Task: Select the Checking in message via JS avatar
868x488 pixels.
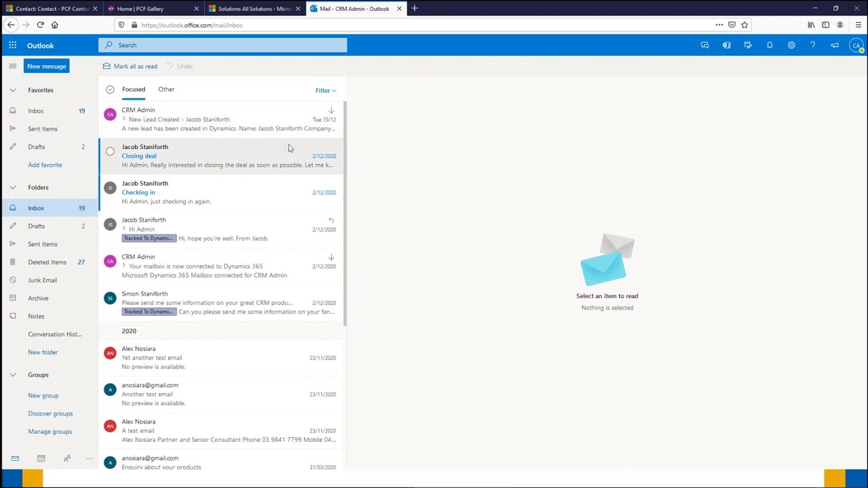Action: point(110,188)
